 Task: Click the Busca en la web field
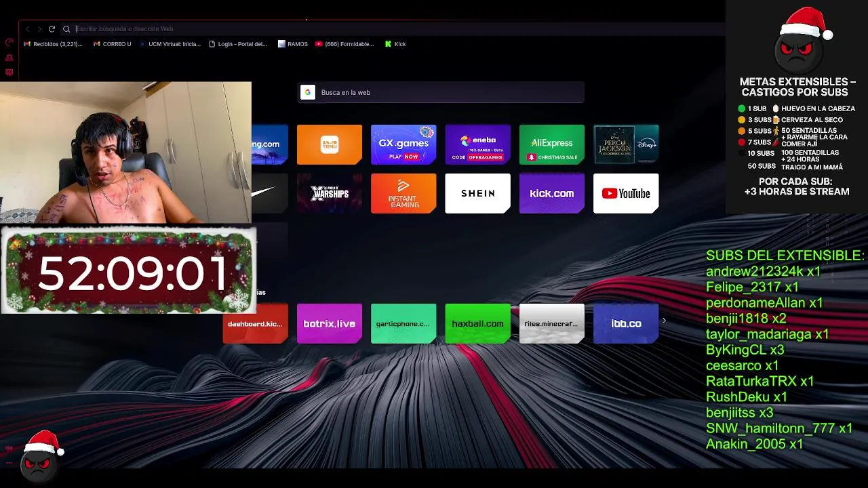pos(441,93)
